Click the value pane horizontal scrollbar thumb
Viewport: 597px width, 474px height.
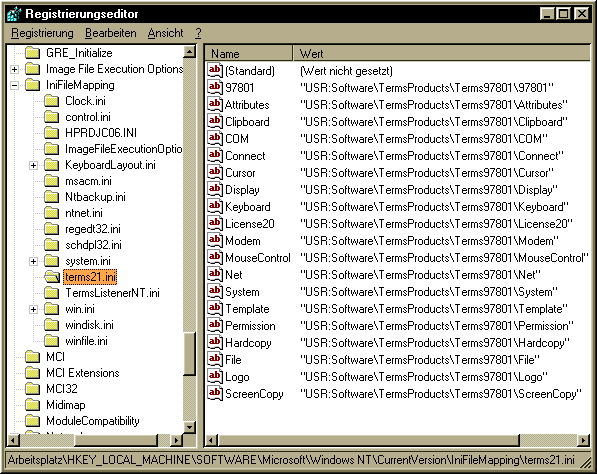click(x=369, y=440)
